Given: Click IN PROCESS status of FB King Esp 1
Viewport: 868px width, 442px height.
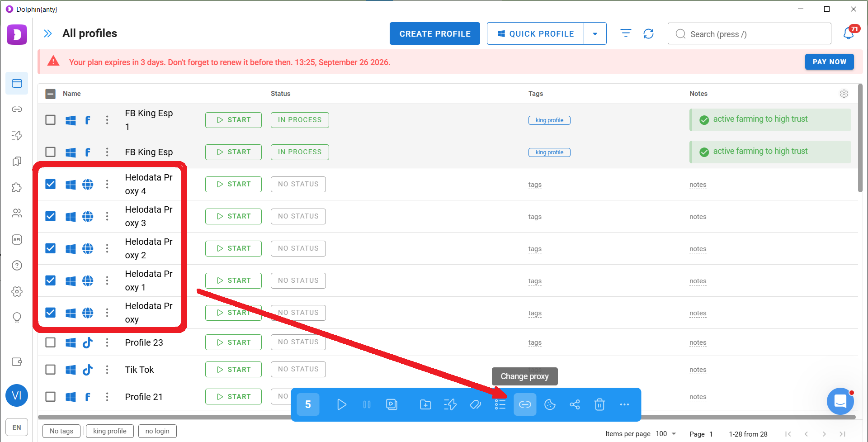Looking at the screenshot, I should (300, 120).
